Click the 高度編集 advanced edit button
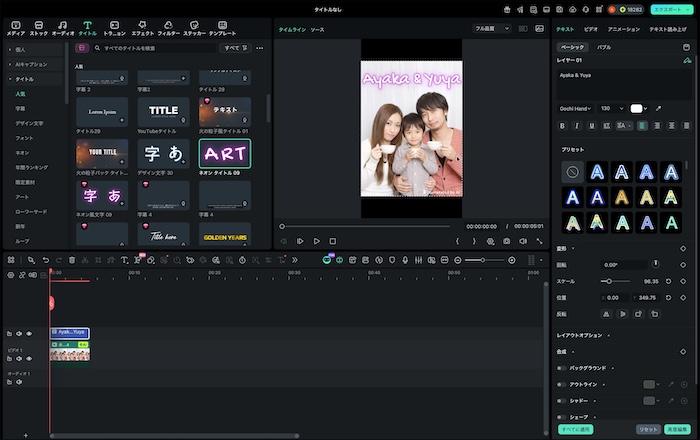This screenshot has width=700, height=440. [x=677, y=429]
